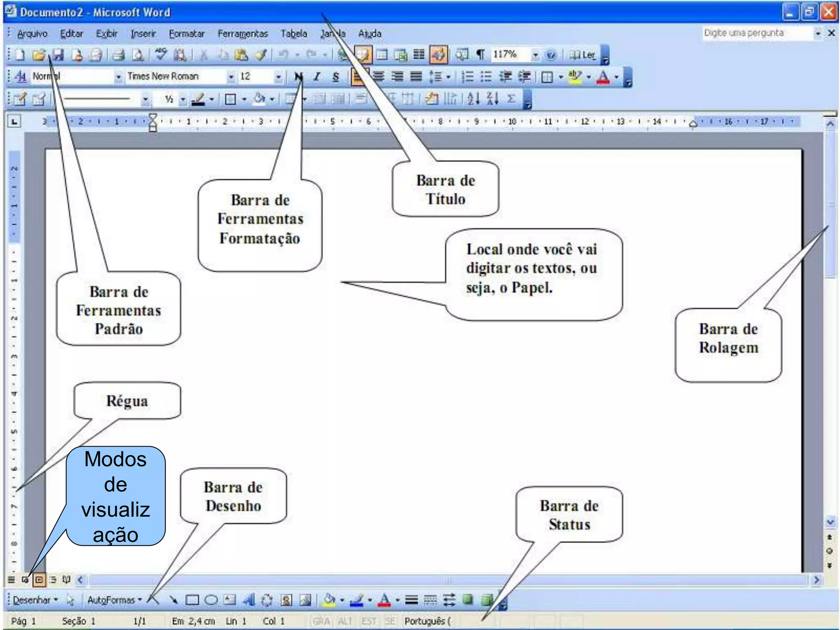Toggle underline formatting

click(336, 77)
